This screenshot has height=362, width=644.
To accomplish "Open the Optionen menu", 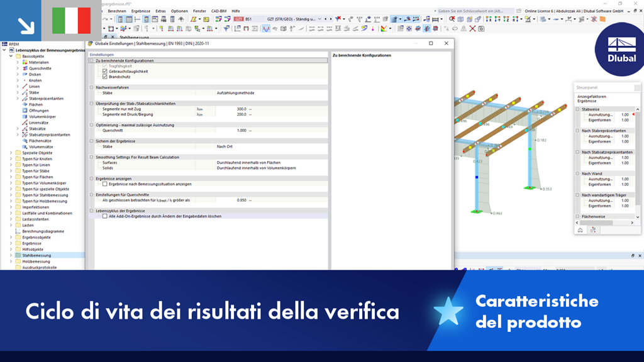I will (x=179, y=11).
